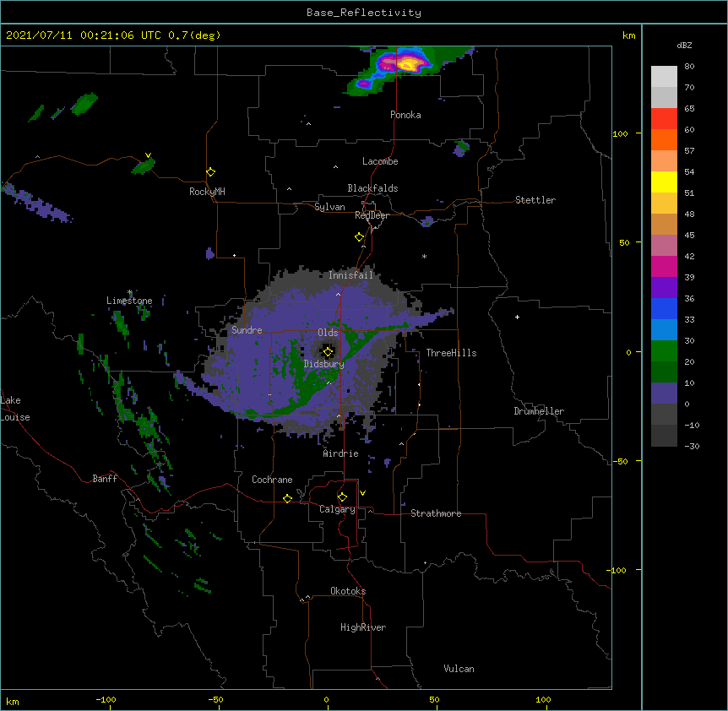Click the Cochrane town label
Viewport: 728px width, 711px height.
(x=272, y=480)
